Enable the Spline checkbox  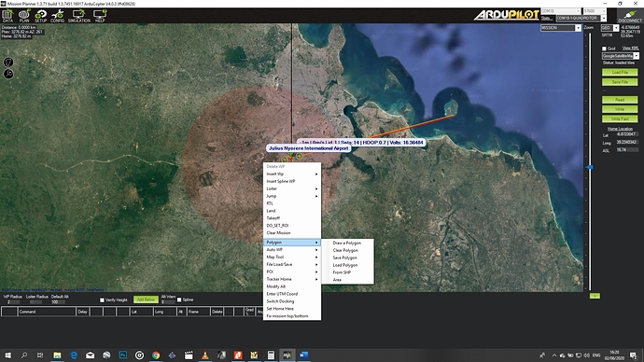179,299
